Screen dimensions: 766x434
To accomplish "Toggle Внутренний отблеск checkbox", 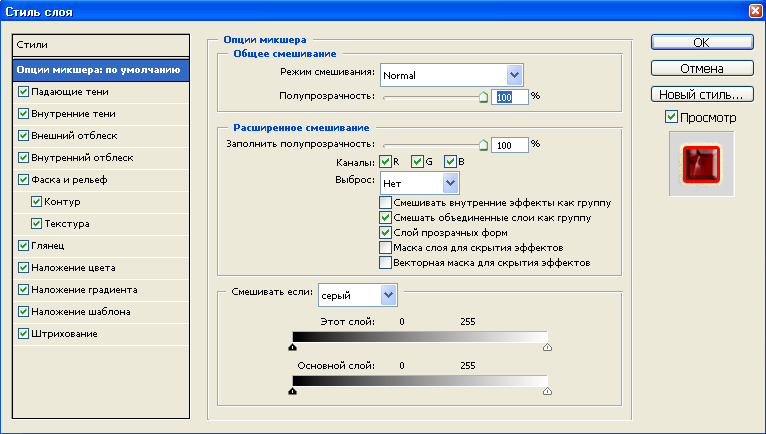I will [23, 157].
